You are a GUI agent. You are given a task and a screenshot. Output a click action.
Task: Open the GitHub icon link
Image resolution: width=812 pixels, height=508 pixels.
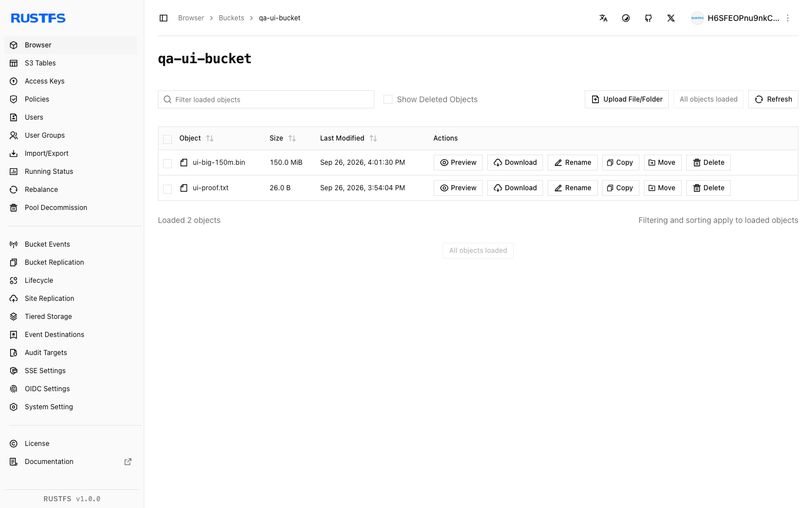pos(648,18)
